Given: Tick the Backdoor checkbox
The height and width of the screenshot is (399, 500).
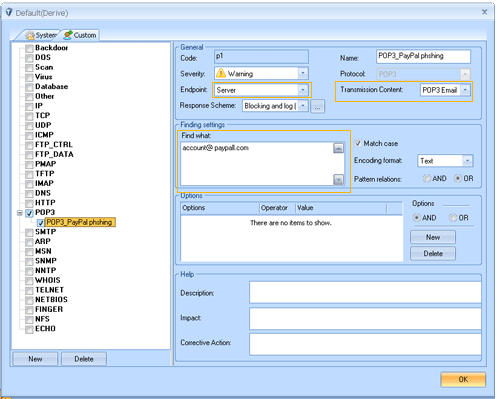Looking at the screenshot, I should point(29,48).
